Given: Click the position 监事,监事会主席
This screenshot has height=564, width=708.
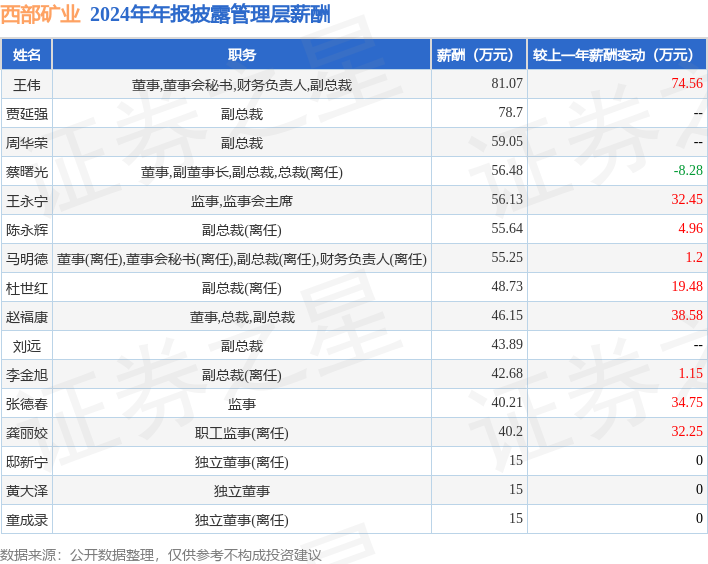Looking at the screenshot, I should [x=242, y=201].
